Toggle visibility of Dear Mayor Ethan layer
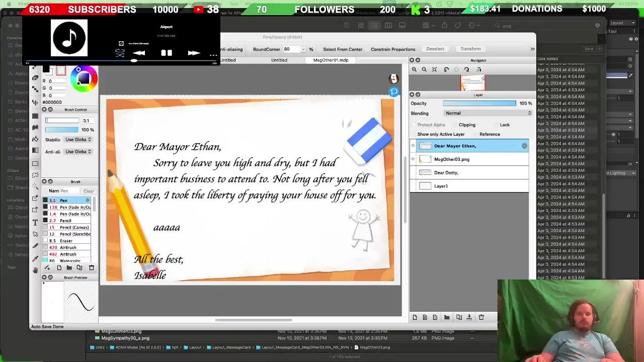Image resolution: width=644 pixels, height=362 pixels. click(x=413, y=146)
